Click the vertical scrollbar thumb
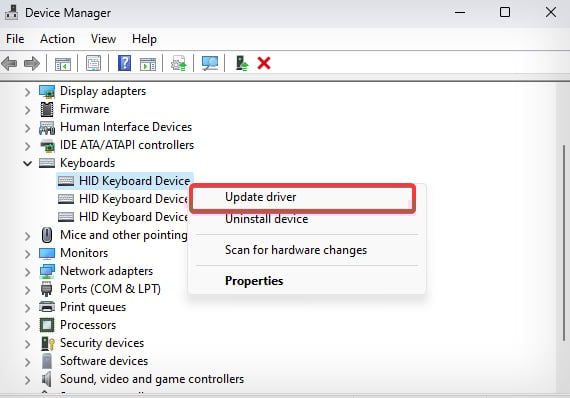The height and width of the screenshot is (398, 570). tap(564, 243)
